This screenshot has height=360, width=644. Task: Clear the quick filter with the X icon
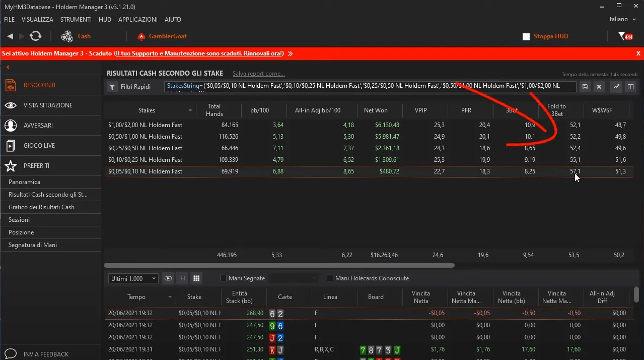599,87
